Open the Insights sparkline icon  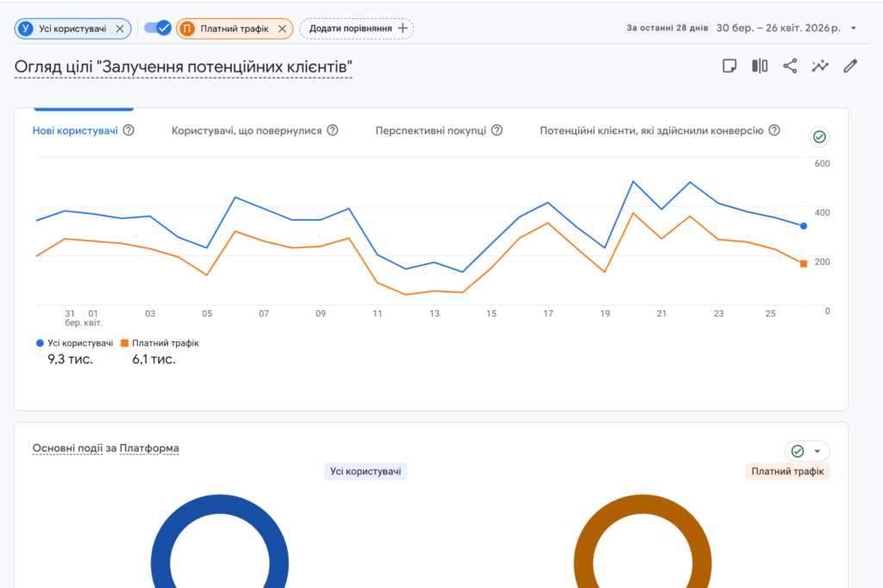tap(820, 66)
